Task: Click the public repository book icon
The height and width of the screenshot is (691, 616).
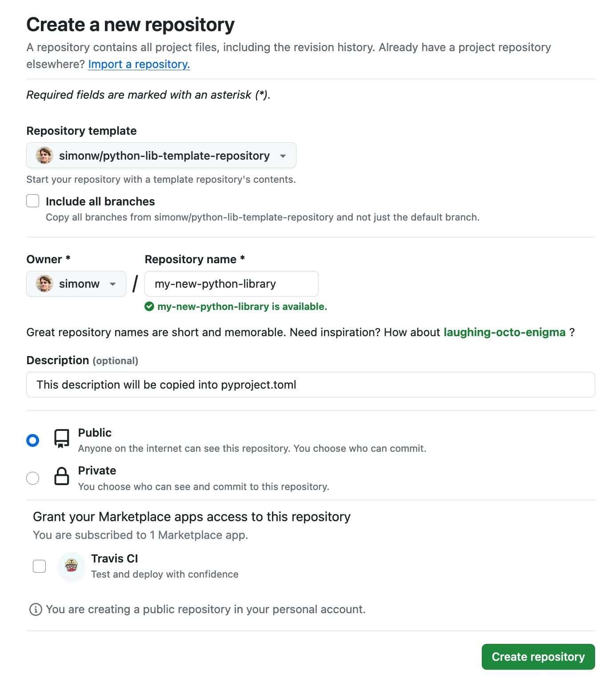Action: (61, 440)
